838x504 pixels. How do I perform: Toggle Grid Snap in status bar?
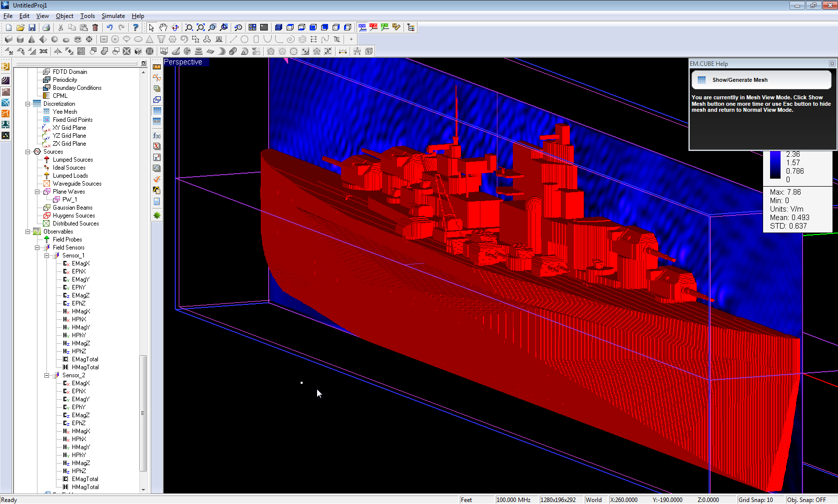click(756, 500)
